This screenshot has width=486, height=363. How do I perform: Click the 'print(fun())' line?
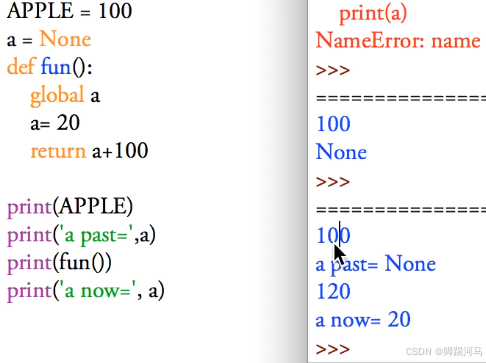[59, 263]
